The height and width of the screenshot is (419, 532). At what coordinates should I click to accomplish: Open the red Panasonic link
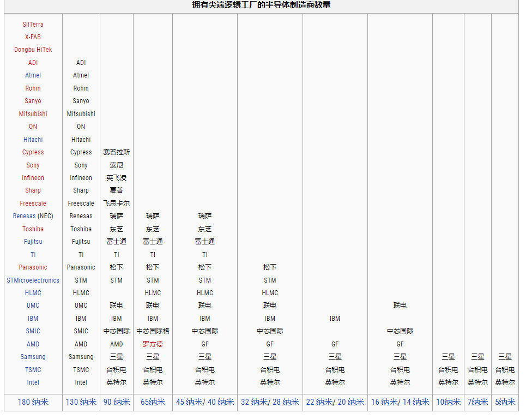pyautogui.click(x=33, y=267)
